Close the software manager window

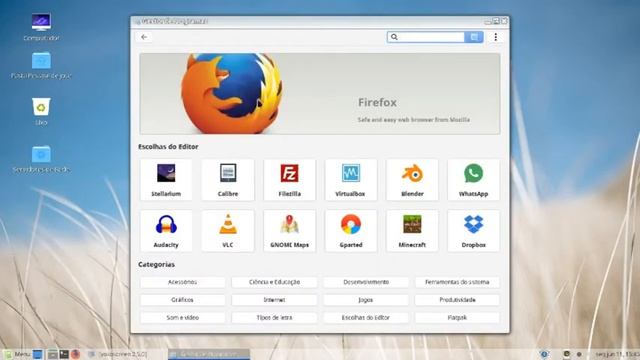(504, 21)
